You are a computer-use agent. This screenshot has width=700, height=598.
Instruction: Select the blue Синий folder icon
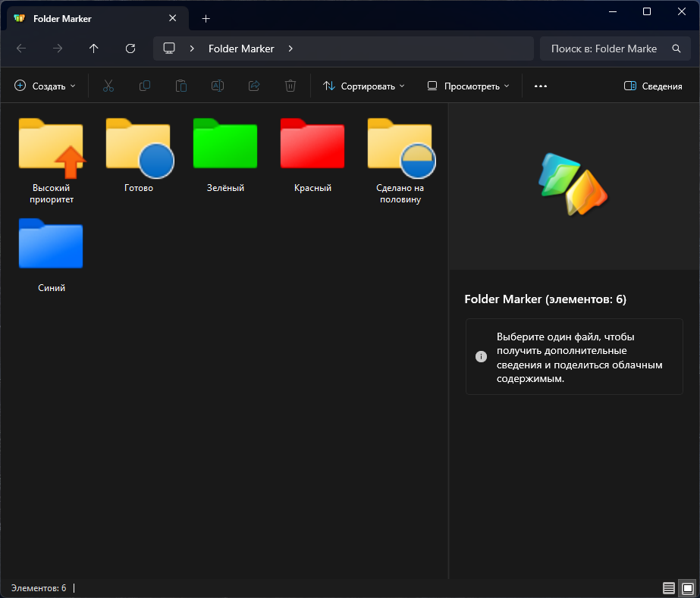[x=51, y=243]
